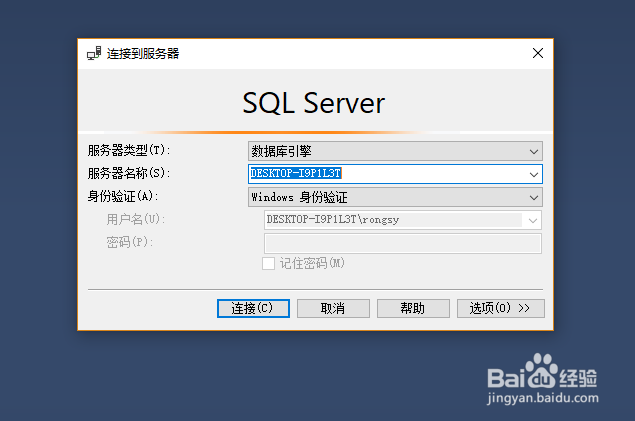Click the 连接(C) button
The width and height of the screenshot is (635, 421).
pyautogui.click(x=253, y=308)
